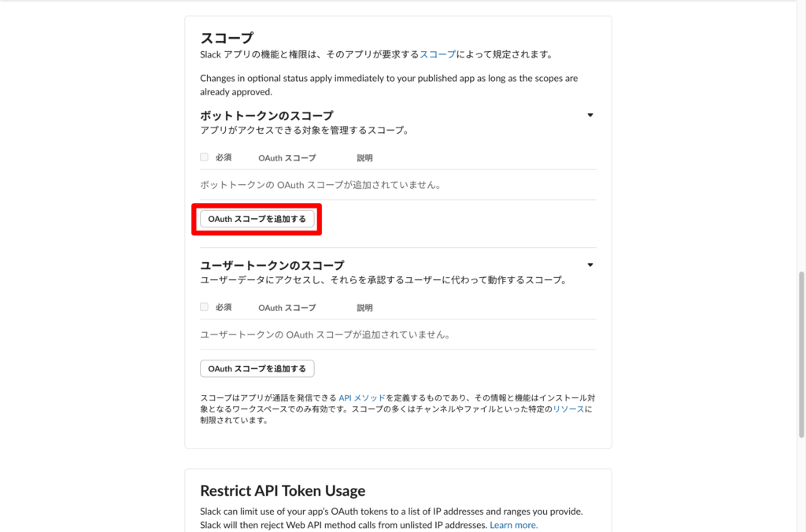This screenshot has height=532, width=806.
Task: Click the main スコープ section title
Action: point(227,38)
